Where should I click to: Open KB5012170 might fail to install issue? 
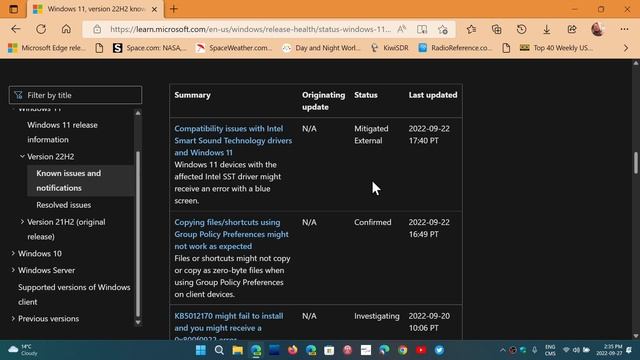pyautogui.click(x=229, y=327)
